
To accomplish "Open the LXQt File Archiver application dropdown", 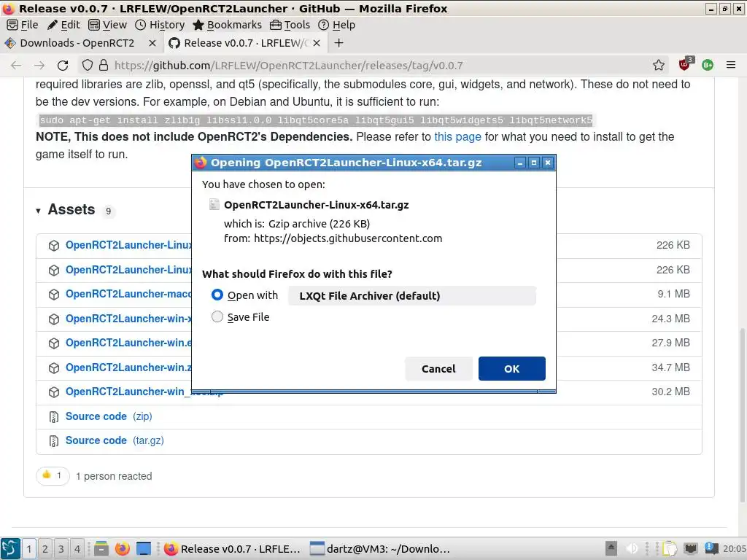I will [412, 296].
